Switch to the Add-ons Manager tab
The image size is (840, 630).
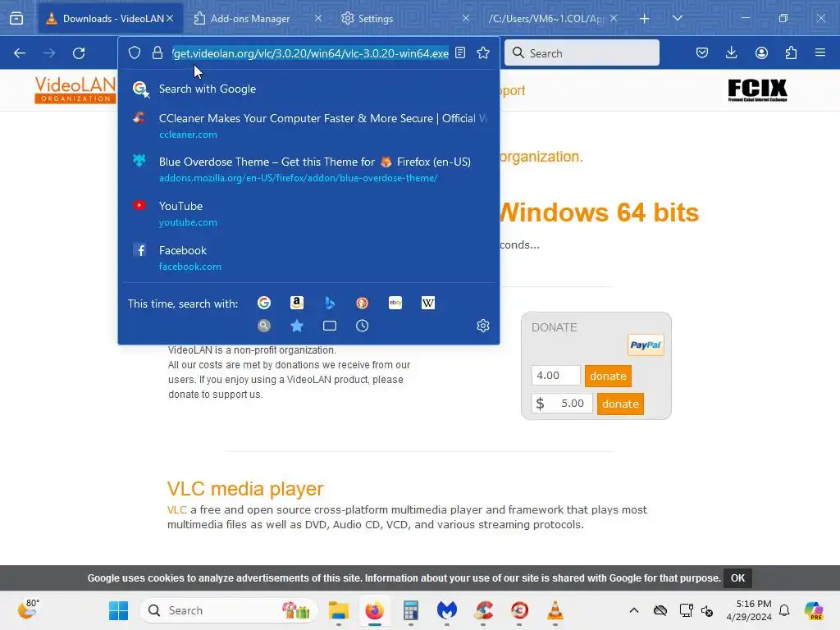pyautogui.click(x=249, y=18)
